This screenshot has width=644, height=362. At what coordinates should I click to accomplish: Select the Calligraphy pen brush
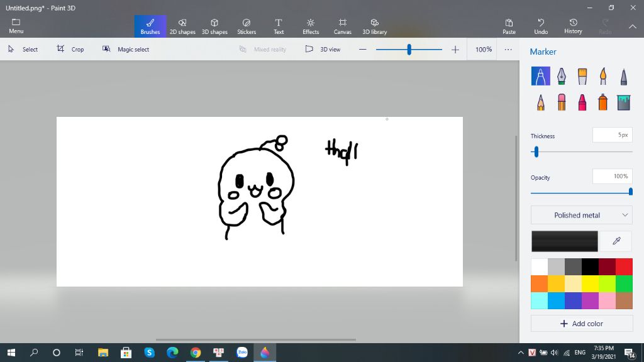tap(562, 76)
